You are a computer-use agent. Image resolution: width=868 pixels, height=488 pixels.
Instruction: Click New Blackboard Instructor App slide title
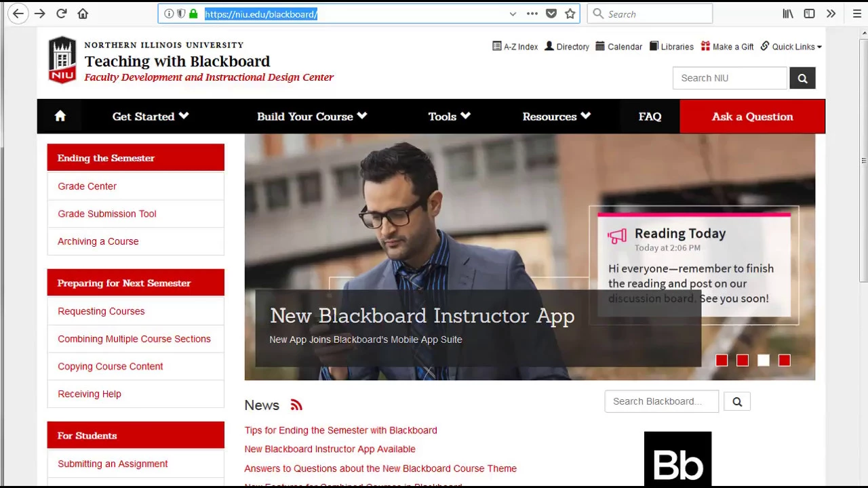(x=422, y=316)
